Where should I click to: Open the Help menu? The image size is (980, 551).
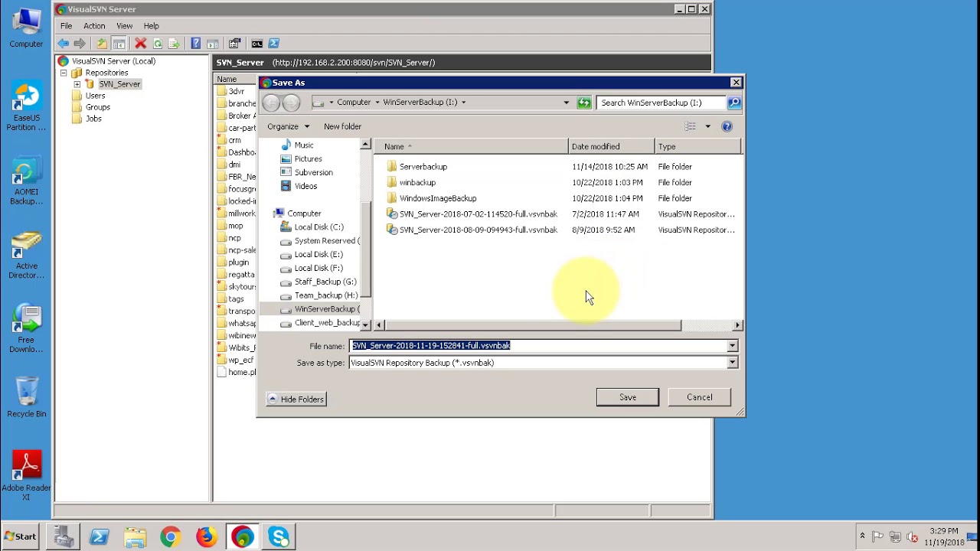pos(151,26)
